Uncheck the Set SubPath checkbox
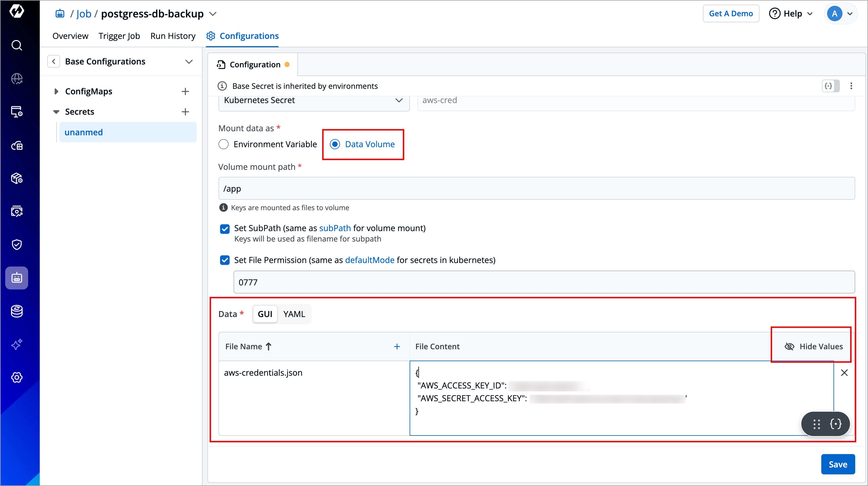 (225, 229)
